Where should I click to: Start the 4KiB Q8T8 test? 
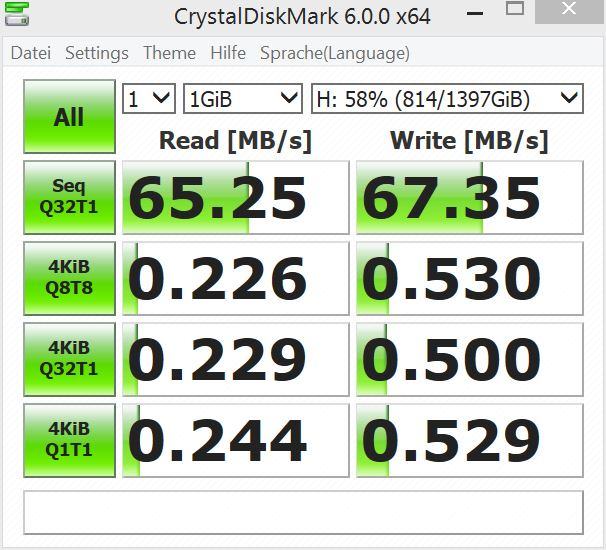(x=70, y=278)
